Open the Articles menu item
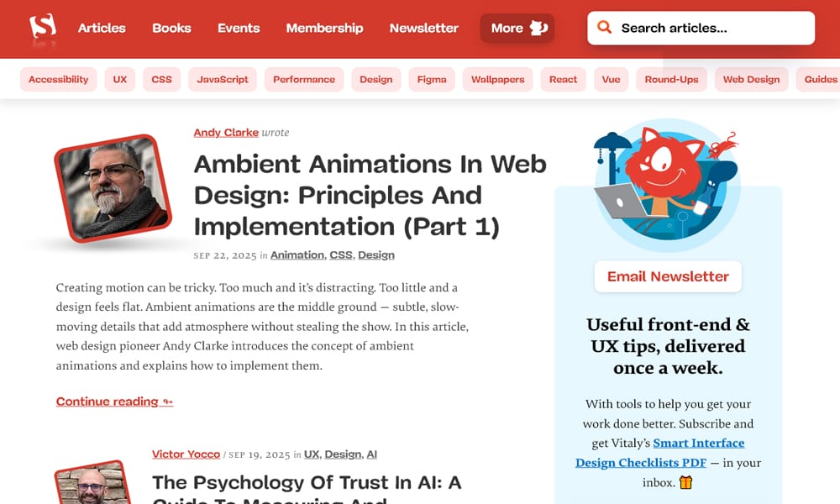Viewport: 840px width, 504px height. pos(101,28)
